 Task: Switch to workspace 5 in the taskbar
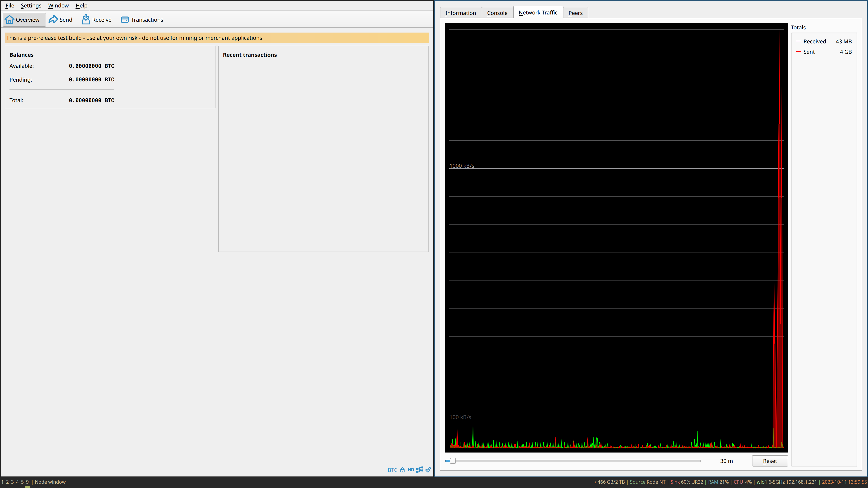pos(22,482)
